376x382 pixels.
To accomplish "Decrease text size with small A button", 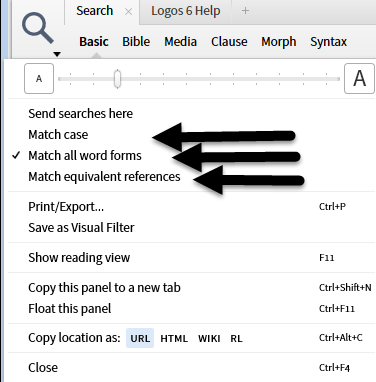I will [x=39, y=79].
